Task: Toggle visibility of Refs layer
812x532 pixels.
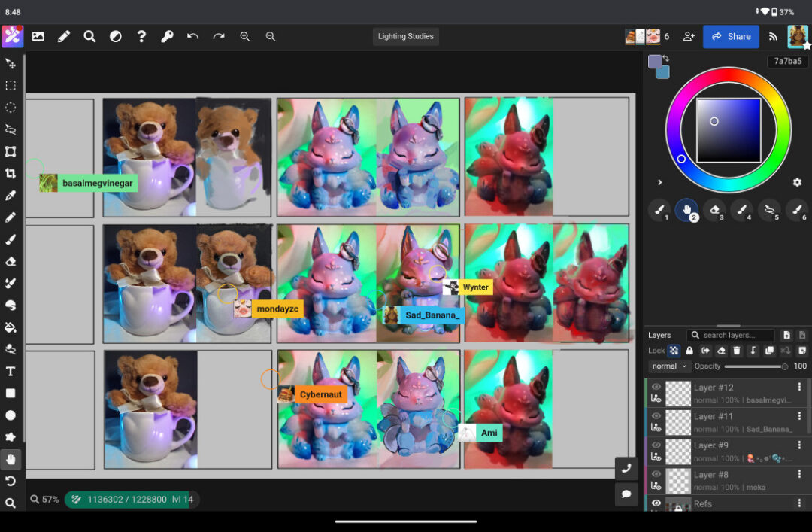Action: (x=656, y=503)
